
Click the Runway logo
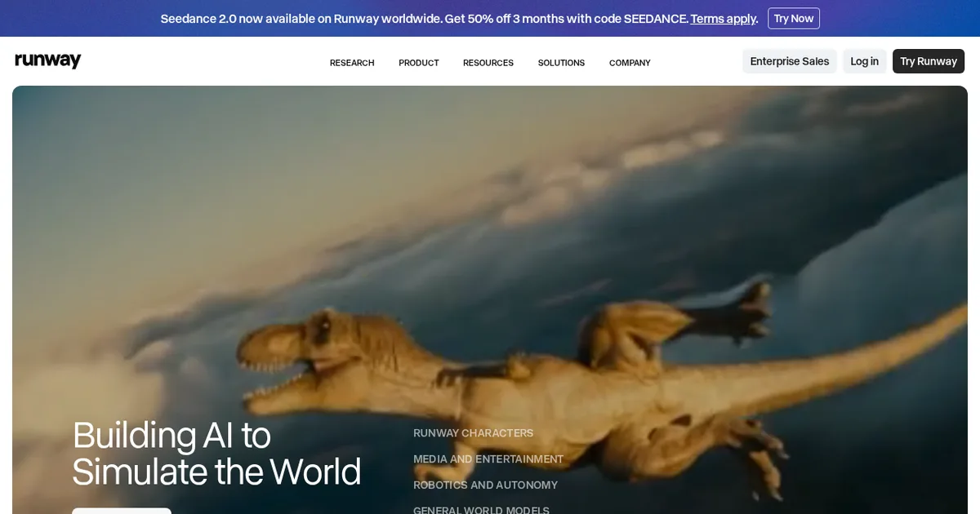pos(48,61)
